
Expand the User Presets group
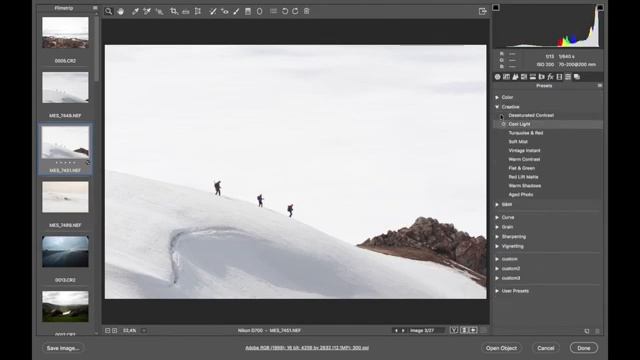[497, 291]
